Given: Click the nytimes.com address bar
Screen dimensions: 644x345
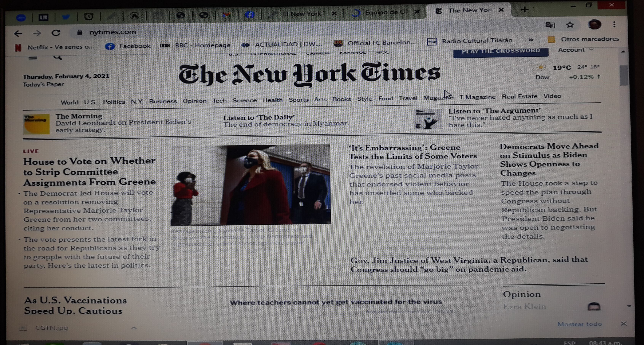Looking at the screenshot, I should tap(113, 32).
